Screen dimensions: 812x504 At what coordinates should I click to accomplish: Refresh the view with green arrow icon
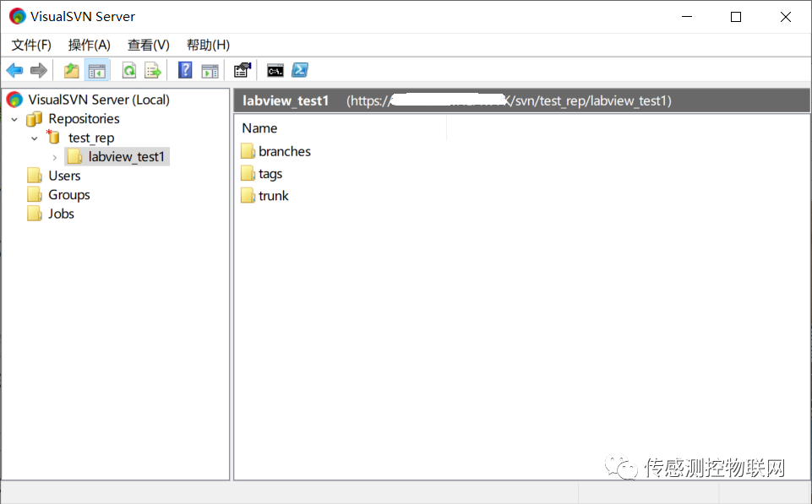pos(129,70)
